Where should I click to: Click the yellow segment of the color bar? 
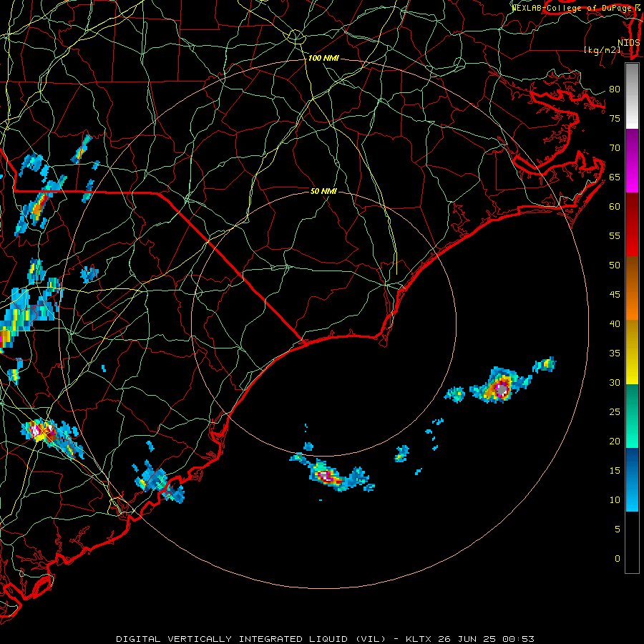tap(632, 352)
